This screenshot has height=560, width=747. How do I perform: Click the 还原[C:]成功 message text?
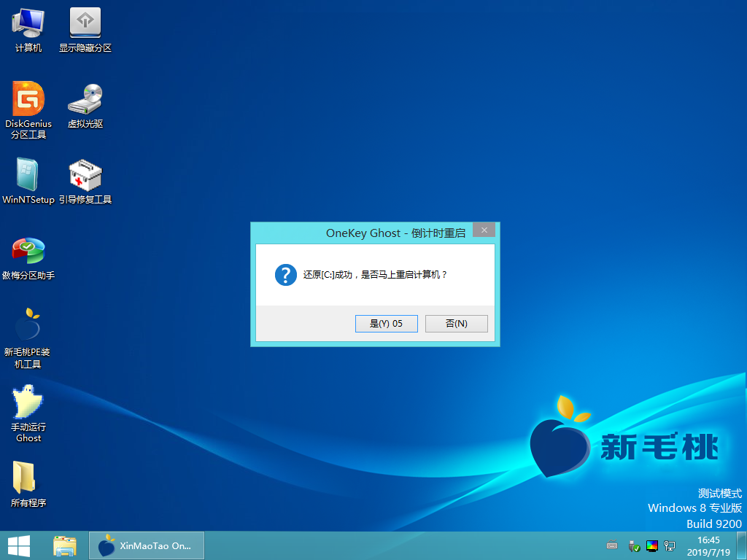376,275
